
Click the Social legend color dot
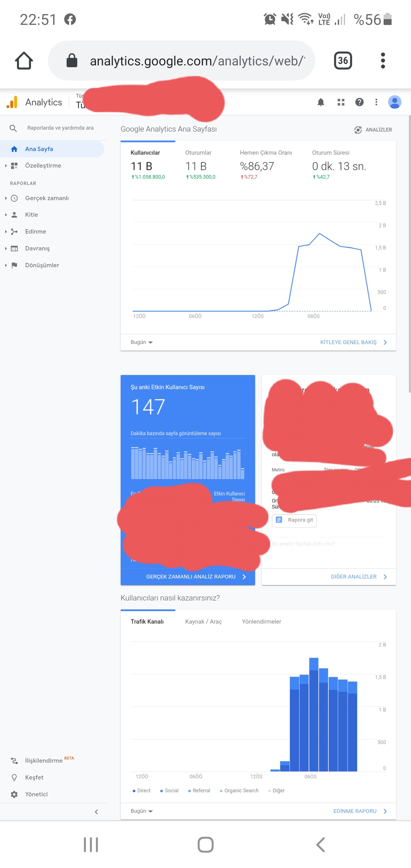point(162,791)
